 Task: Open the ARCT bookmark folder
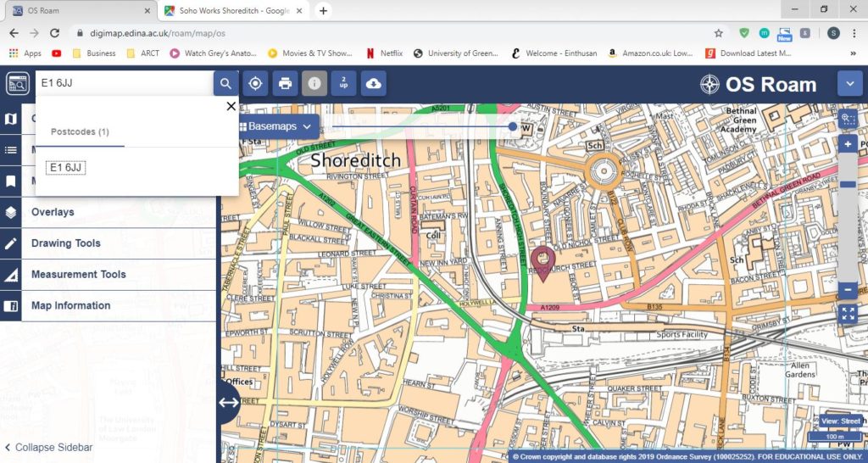[142, 53]
